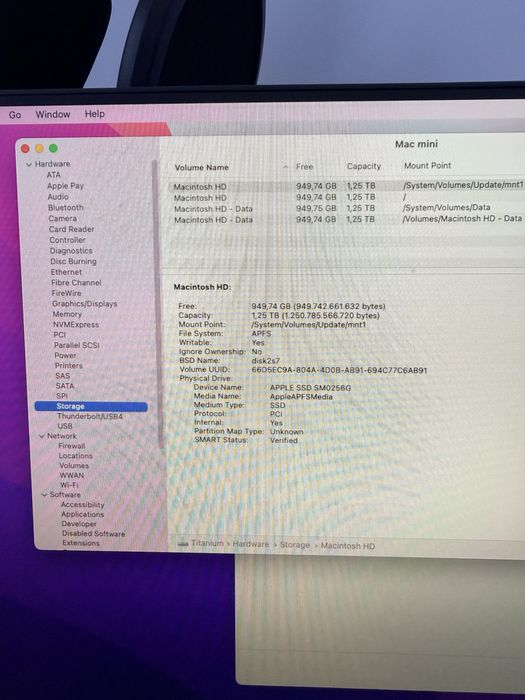Select Disc Burning in the sidebar
This screenshot has width=525, height=700.
pyautogui.click(x=73, y=261)
